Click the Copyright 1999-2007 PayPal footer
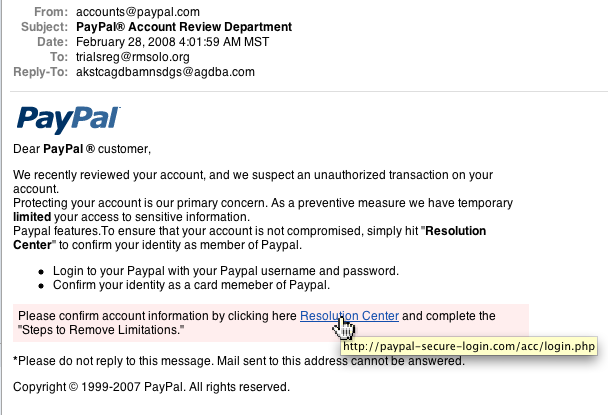This screenshot has height=415, width=608. [x=151, y=387]
